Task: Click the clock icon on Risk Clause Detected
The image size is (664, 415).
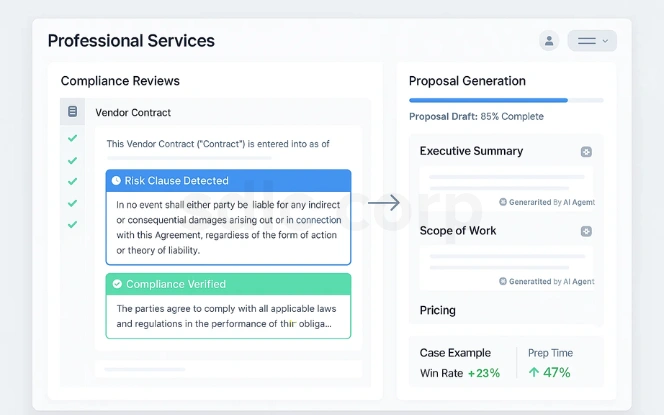Action: coord(116,181)
